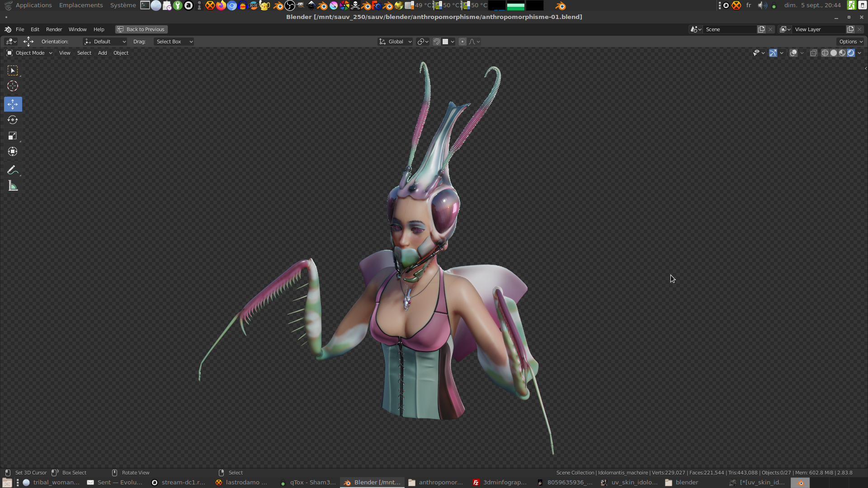Open Object Mode dropdown
The height and width of the screenshot is (488, 868).
[29, 53]
